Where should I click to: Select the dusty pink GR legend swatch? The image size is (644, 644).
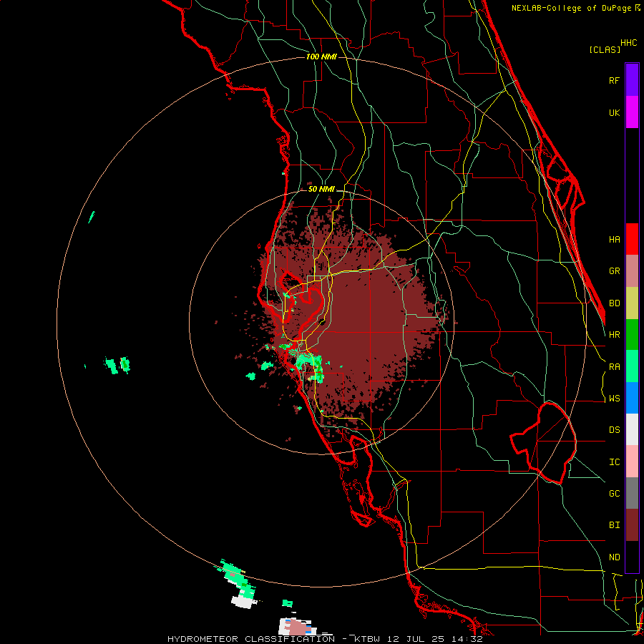coord(632,271)
